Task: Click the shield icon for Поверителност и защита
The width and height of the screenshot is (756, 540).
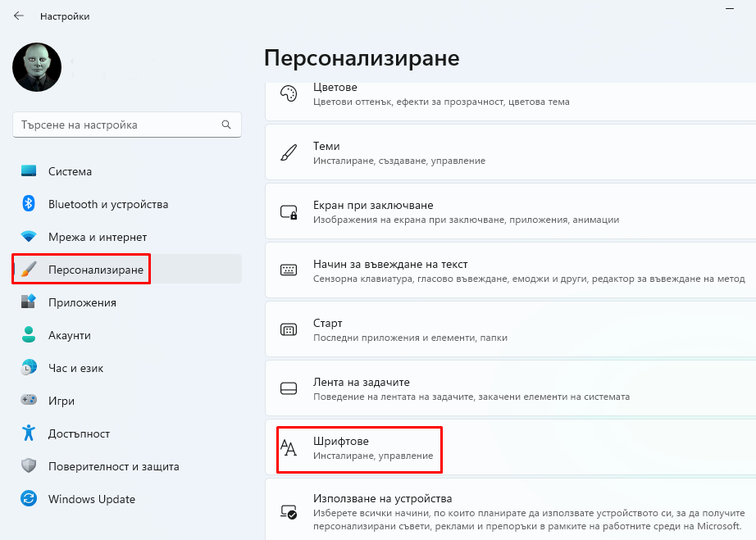Action: (29, 465)
